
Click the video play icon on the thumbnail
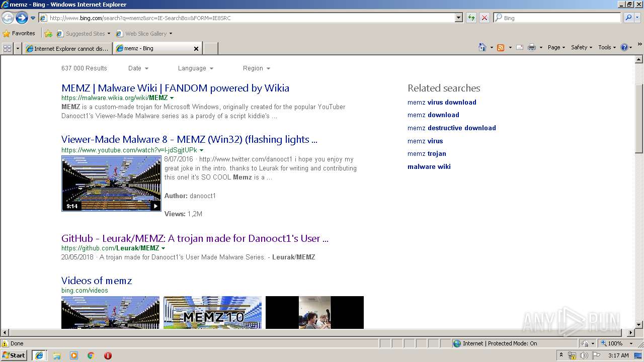coord(155,206)
